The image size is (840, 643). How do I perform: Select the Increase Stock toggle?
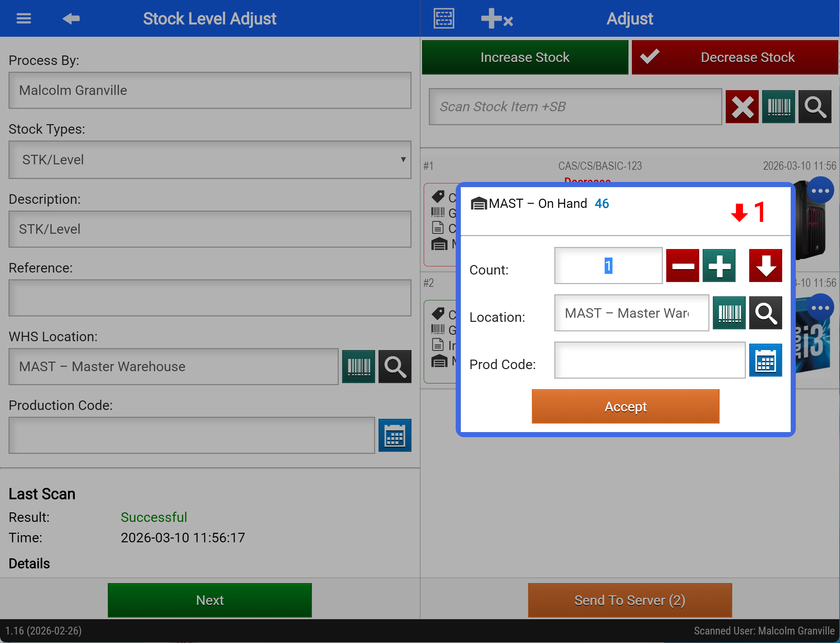[525, 57]
